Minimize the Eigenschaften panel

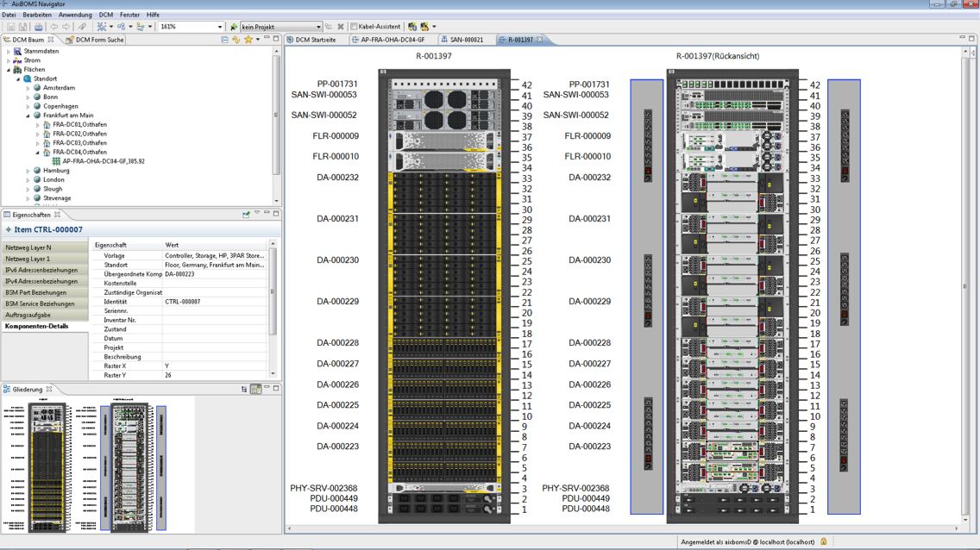tap(267, 213)
